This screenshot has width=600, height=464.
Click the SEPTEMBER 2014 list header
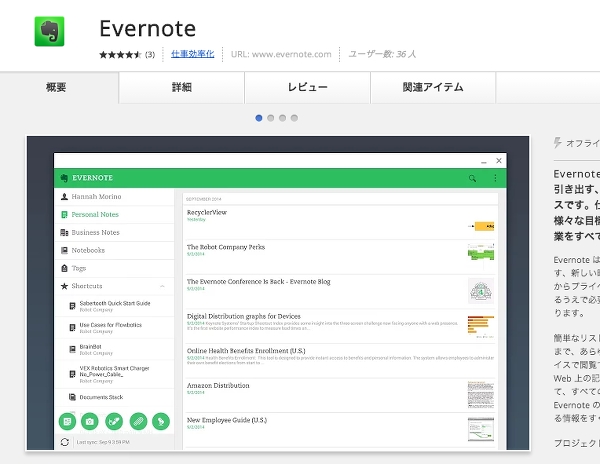click(x=340, y=199)
